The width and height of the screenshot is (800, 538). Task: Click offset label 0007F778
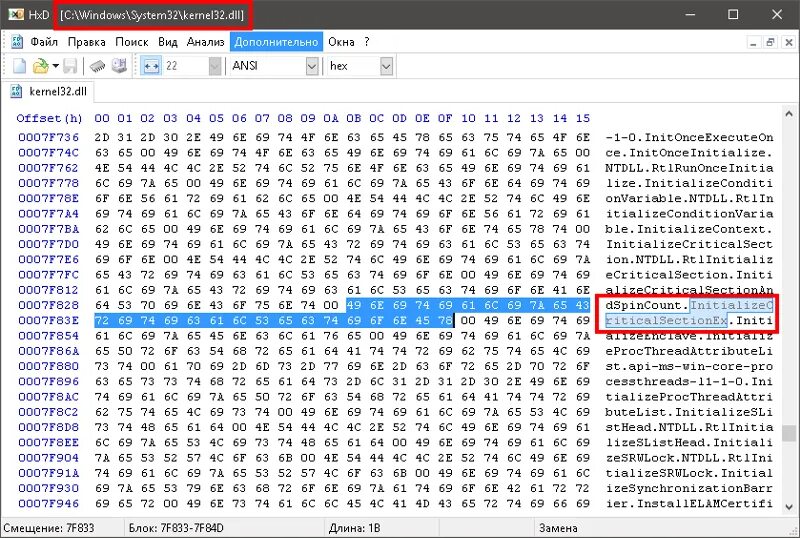48,183
